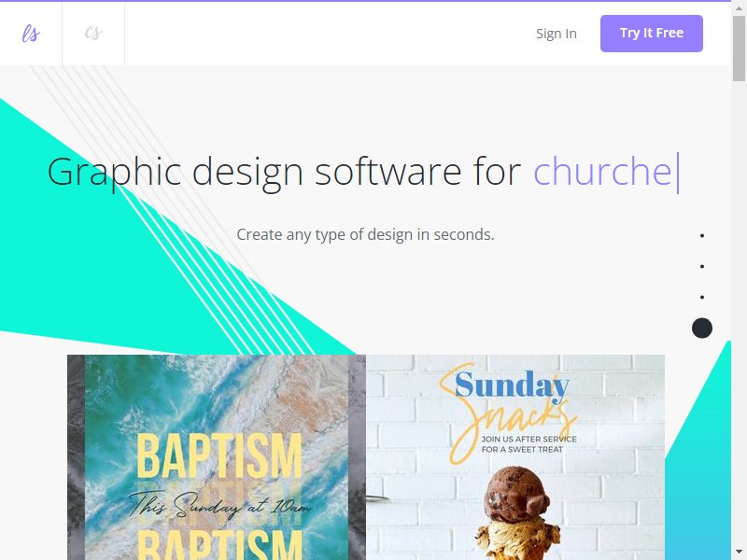Click the vertical scrollbar thumb
This screenshot has width=747, height=560.
point(739,48)
